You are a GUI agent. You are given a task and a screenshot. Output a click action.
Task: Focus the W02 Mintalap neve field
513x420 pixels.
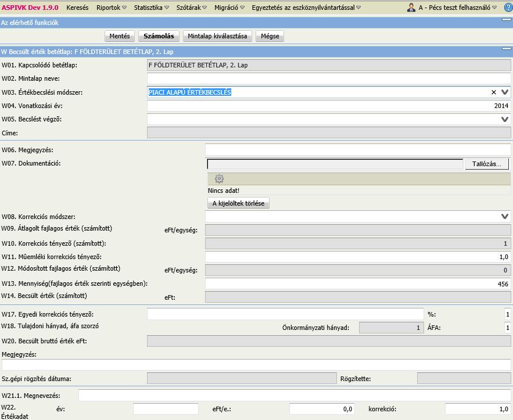click(329, 78)
